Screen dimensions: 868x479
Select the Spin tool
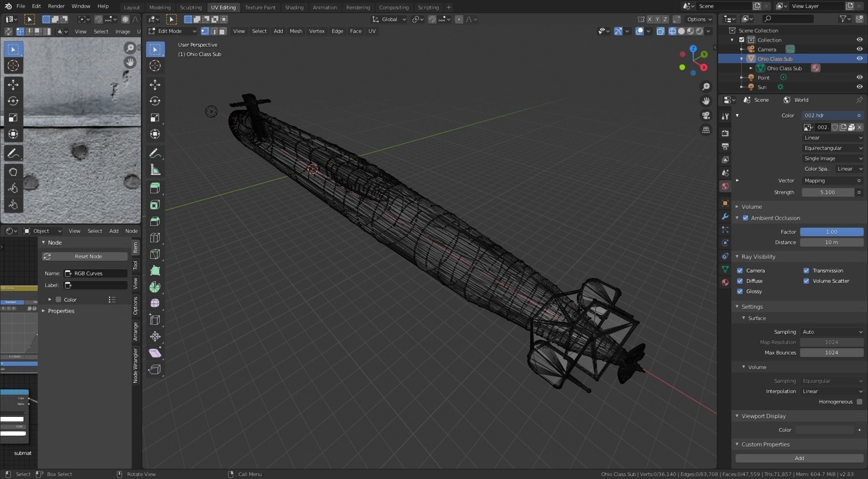(x=155, y=287)
